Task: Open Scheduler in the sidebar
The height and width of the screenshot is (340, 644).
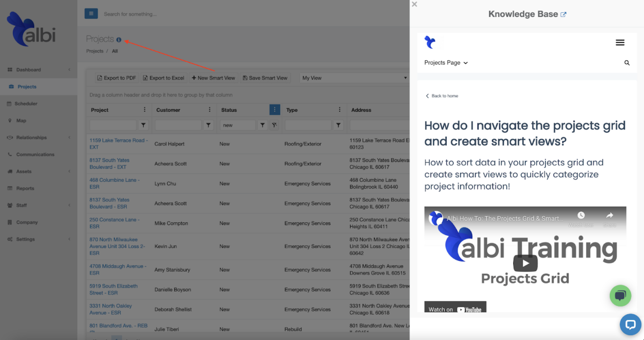Action: click(x=26, y=103)
